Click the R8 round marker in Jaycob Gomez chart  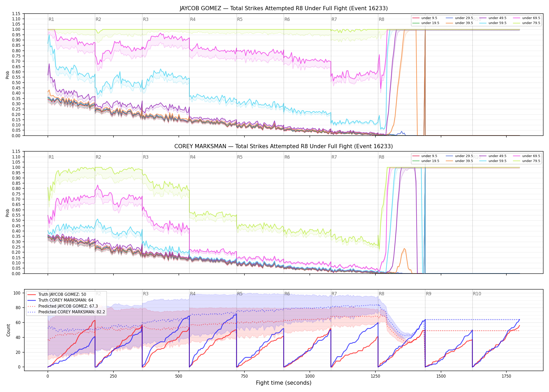point(381,19)
